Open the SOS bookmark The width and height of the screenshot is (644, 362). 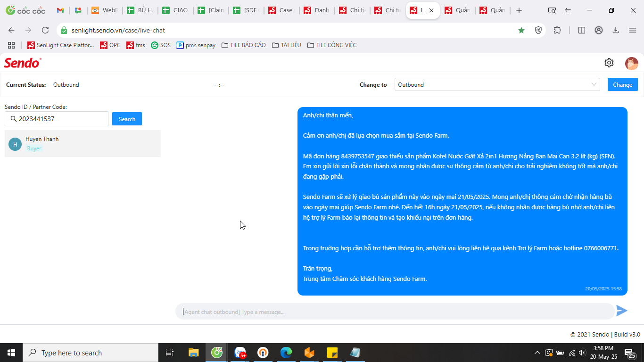(x=161, y=45)
